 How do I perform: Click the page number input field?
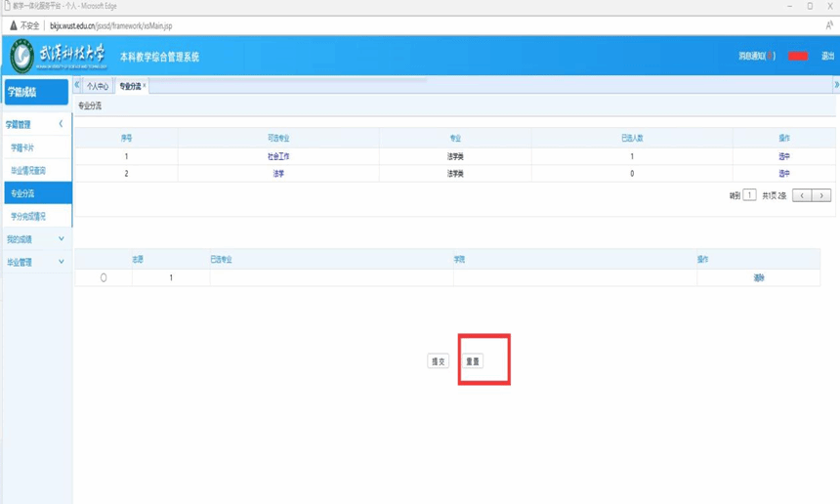[749, 195]
